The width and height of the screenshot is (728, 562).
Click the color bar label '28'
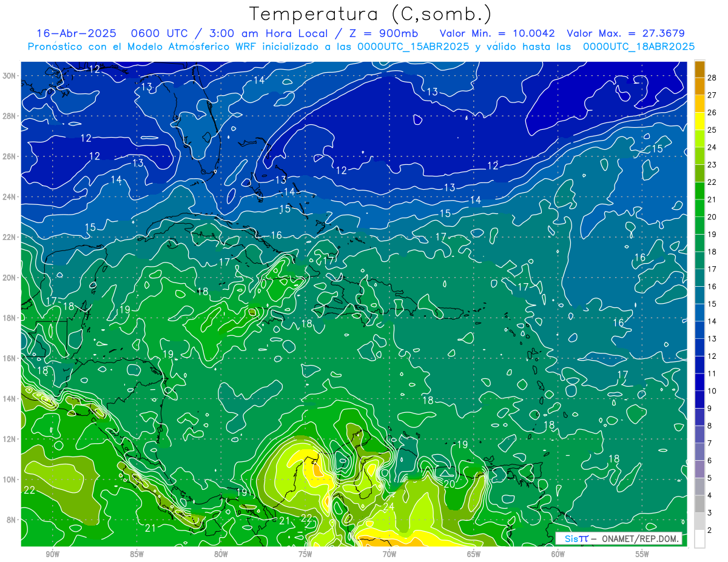(712, 78)
